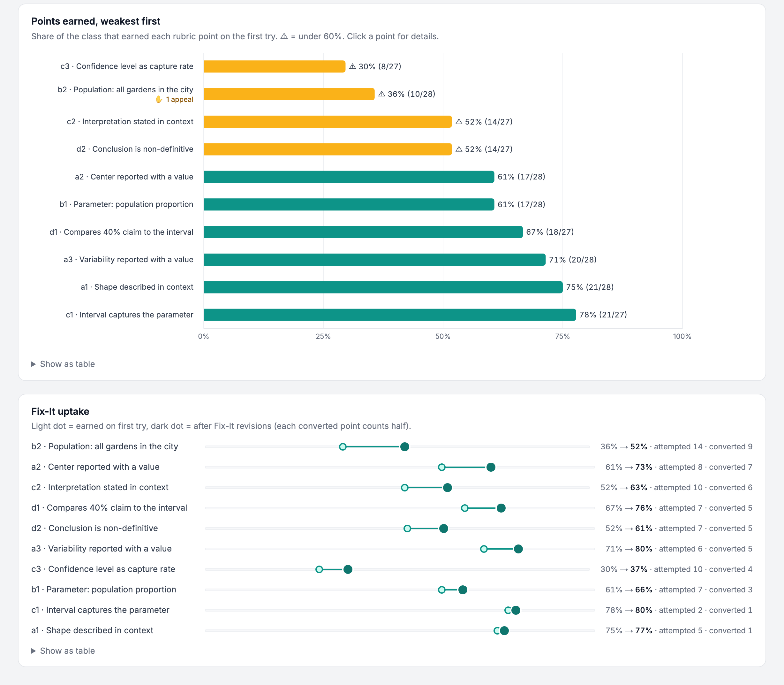Click '36% → 52% · attempted 14 · converted 9'
Viewport: 784px width, 685px height.
676,446
